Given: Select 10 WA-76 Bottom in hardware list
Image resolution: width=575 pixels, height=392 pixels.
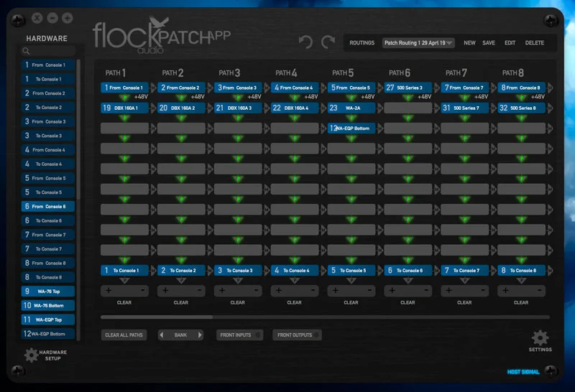Looking at the screenshot, I should pyautogui.click(x=48, y=306).
